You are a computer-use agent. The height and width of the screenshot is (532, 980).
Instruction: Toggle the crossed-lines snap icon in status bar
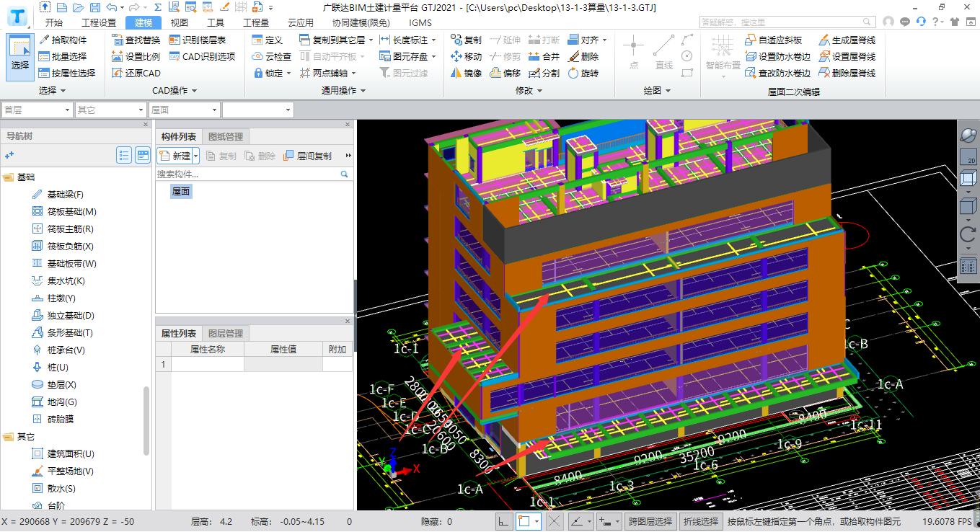point(554,521)
